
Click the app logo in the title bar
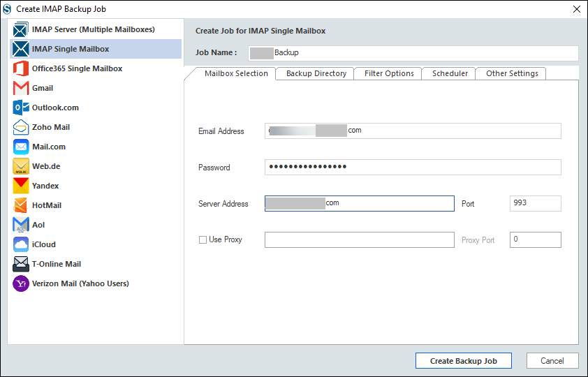pyautogui.click(x=7, y=9)
